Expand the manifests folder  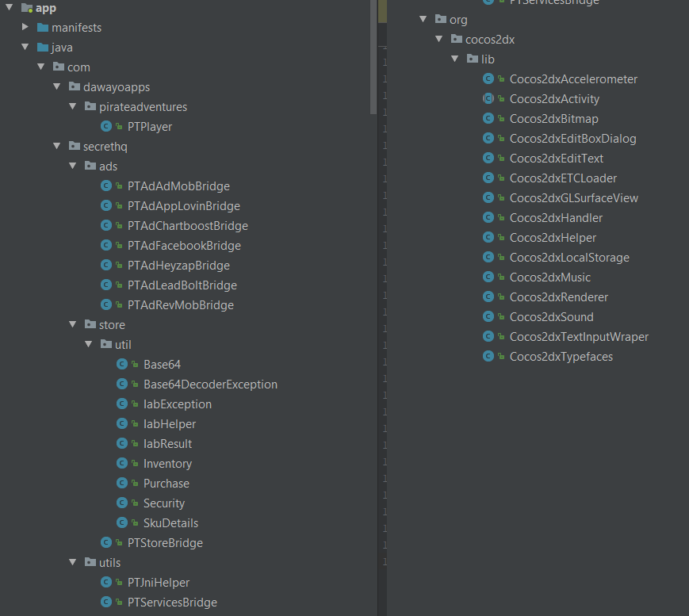pos(26,28)
